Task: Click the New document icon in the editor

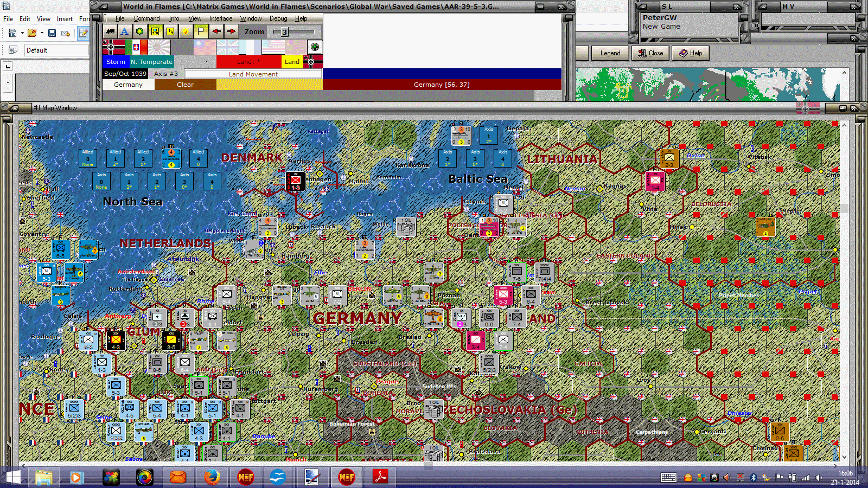Action: click(x=12, y=33)
